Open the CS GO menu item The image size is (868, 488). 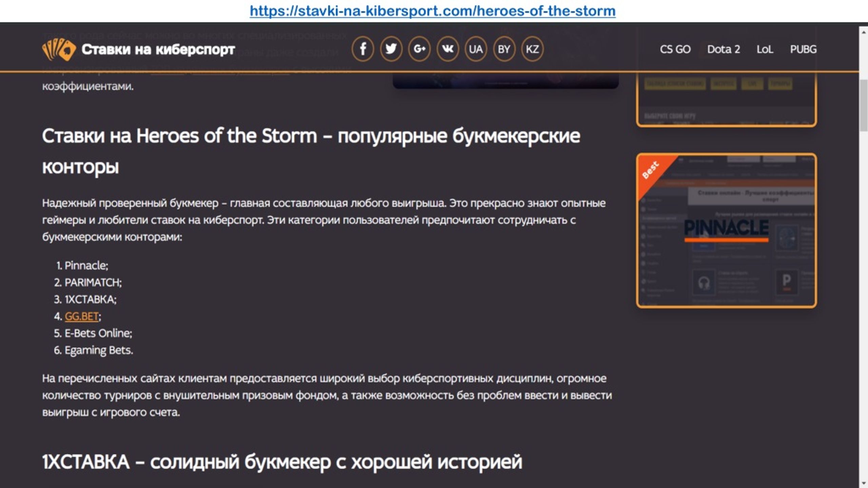pyautogui.click(x=675, y=49)
